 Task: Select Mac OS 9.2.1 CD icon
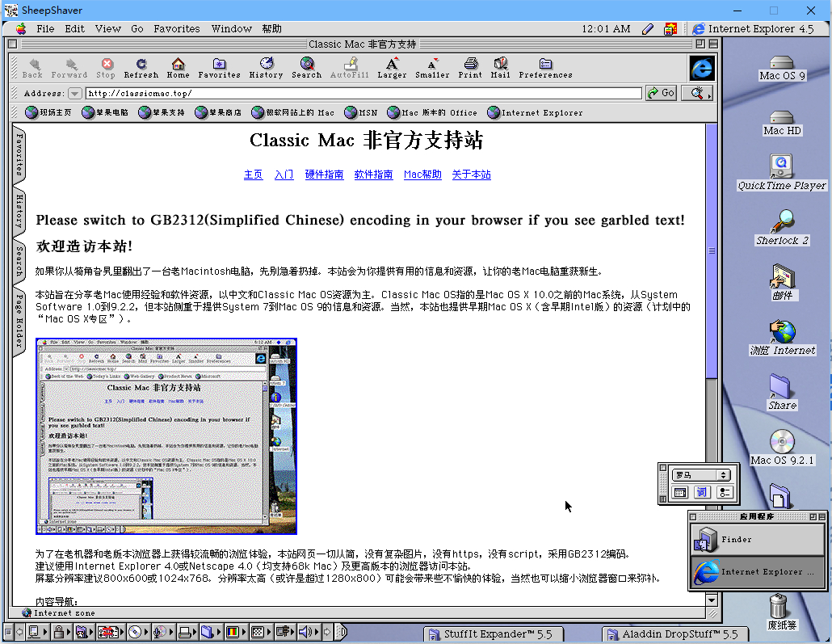tap(782, 448)
